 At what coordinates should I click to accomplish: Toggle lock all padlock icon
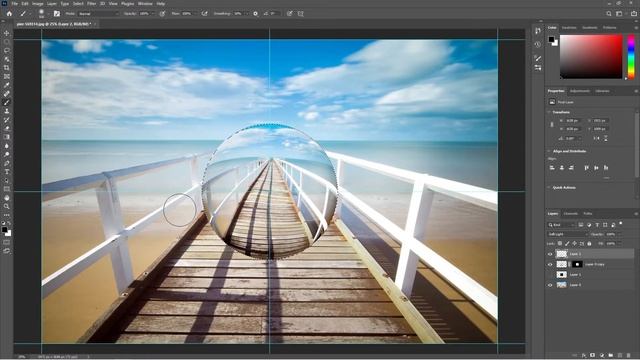coord(589,244)
